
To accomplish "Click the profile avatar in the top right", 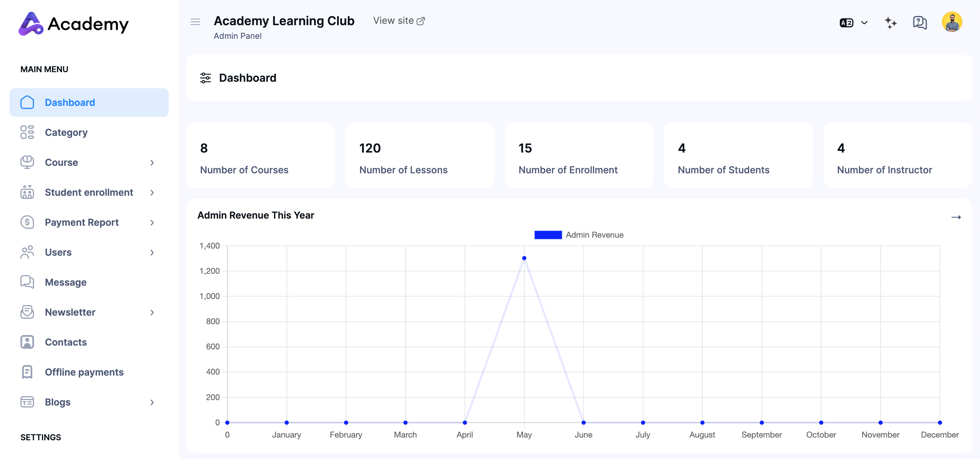I will click(x=953, y=23).
